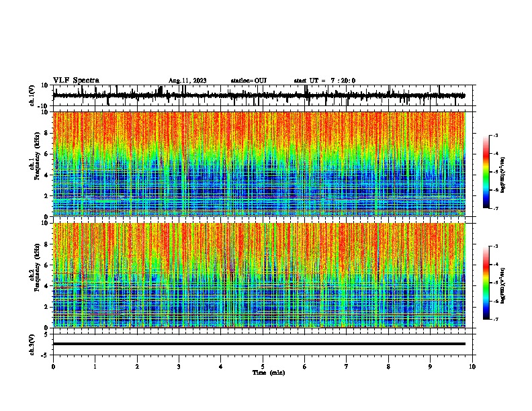532x411 pixels.
Task: Click the ch.2 colorbar log(PSD) label
Action: point(503,286)
